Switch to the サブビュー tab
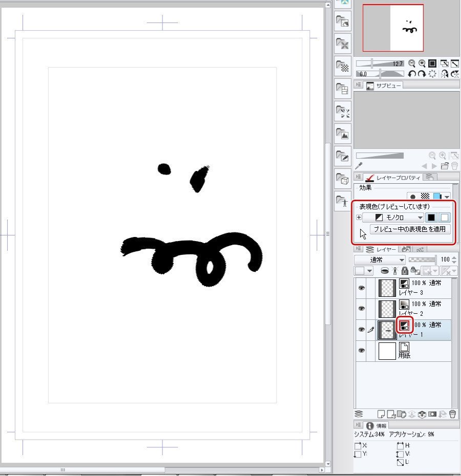 pos(384,85)
